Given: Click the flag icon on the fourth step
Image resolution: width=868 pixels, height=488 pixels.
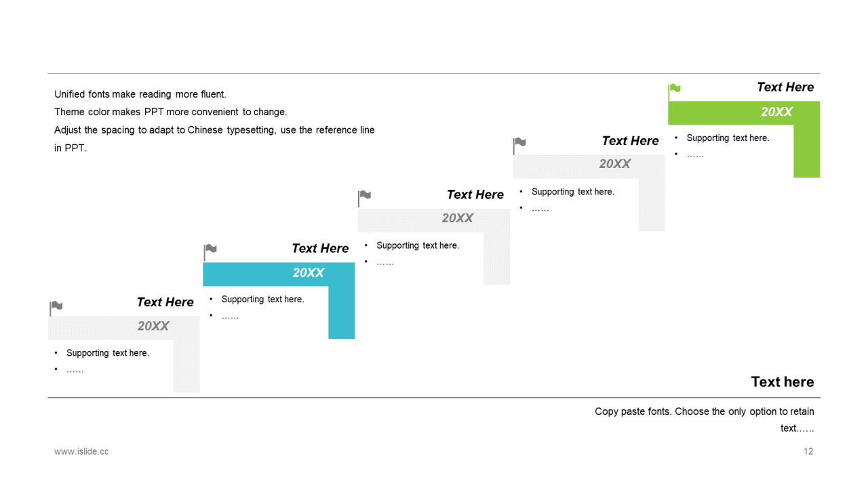Looking at the screenshot, I should coord(519,144).
